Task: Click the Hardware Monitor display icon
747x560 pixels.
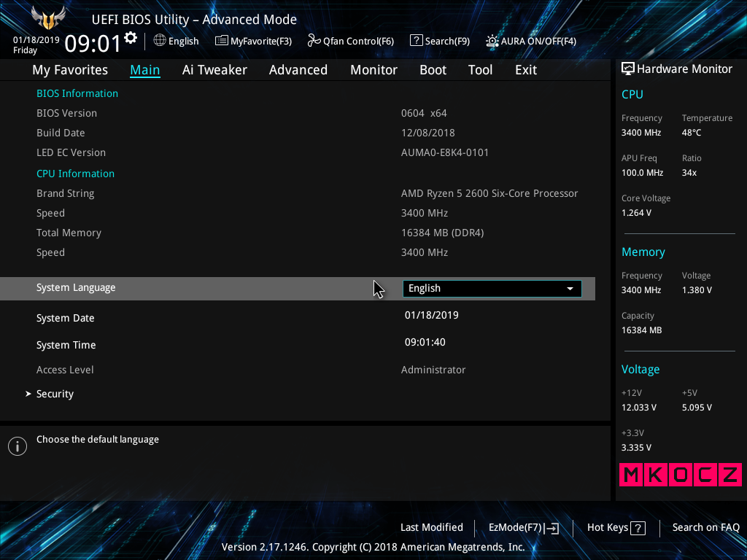Action: [628, 69]
